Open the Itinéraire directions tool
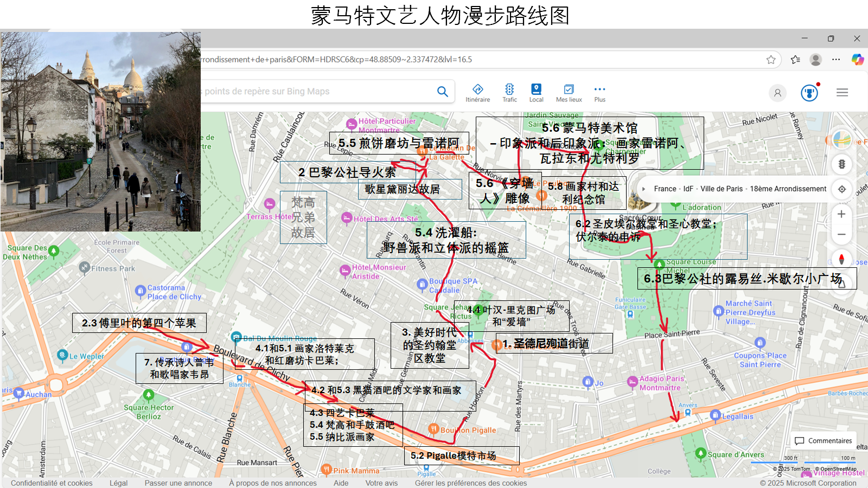 pos(477,92)
